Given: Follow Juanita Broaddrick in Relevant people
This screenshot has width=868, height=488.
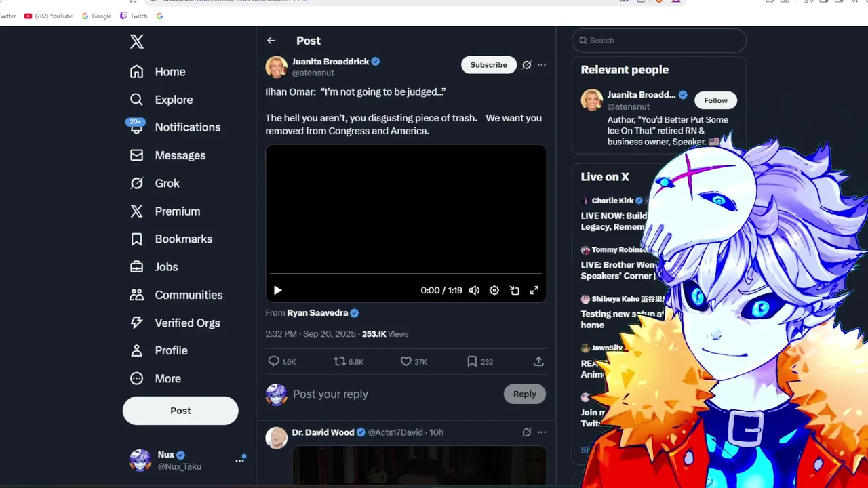Looking at the screenshot, I should click(x=715, y=100).
